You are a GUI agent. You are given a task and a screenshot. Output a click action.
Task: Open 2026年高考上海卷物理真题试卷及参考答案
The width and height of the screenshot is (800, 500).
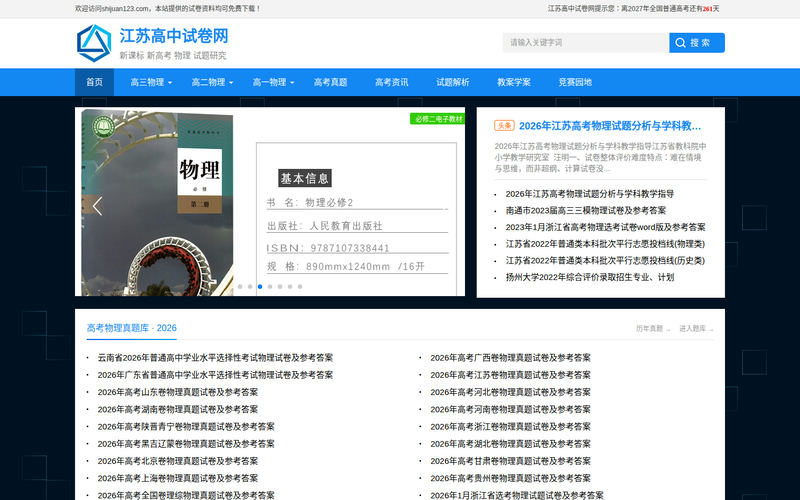(x=178, y=479)
